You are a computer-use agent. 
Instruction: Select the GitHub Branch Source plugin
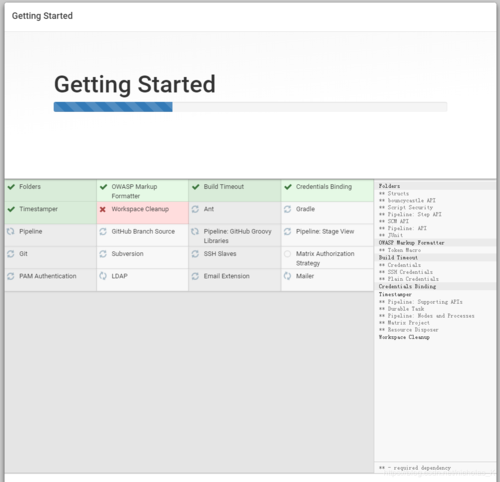143,235
